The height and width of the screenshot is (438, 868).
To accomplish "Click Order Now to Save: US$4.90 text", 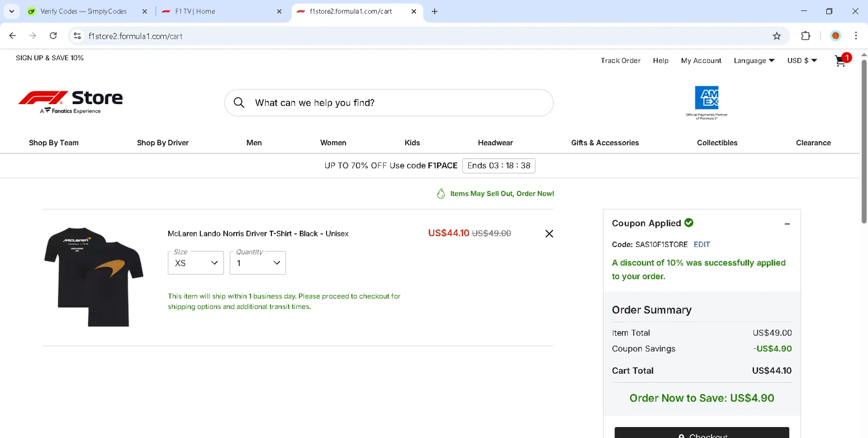I will pyautogui.click(x=702, y=398).
